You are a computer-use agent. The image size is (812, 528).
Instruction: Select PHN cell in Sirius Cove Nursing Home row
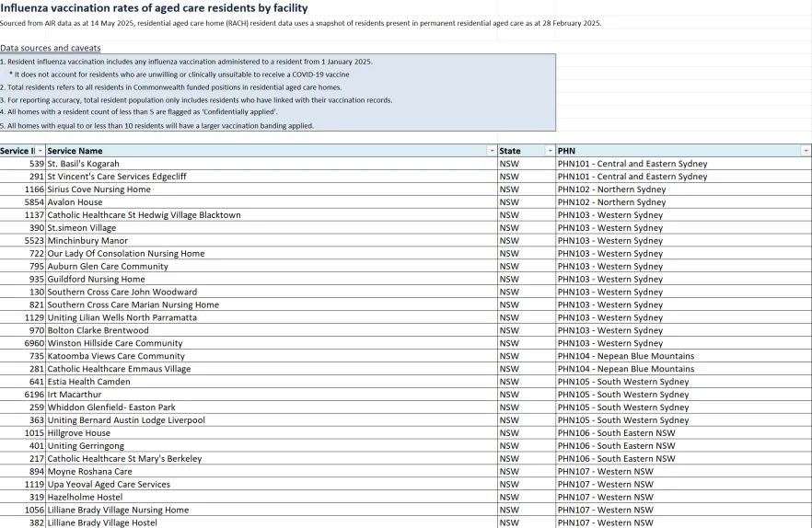[683, 189]
